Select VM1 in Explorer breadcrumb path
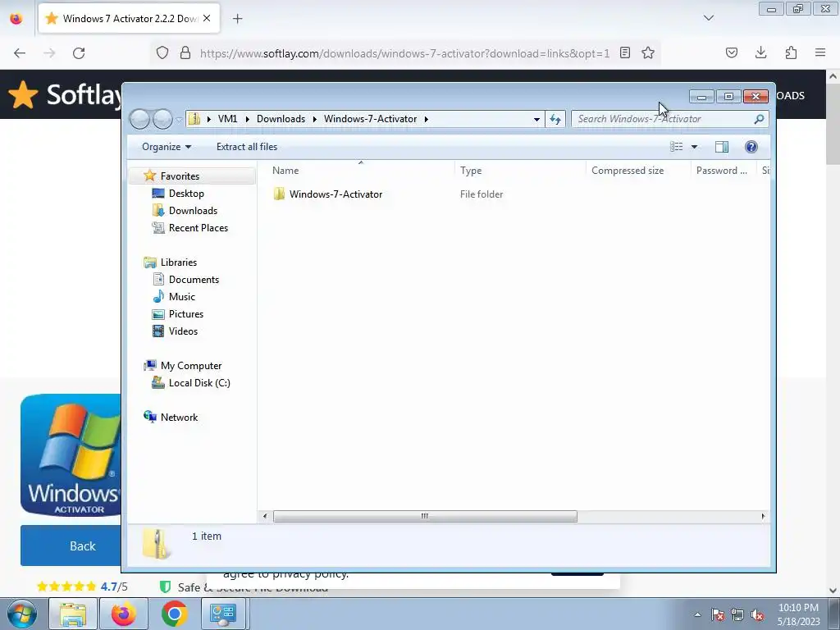The width and height of the screenshot is (840, 630). (228, 119)
